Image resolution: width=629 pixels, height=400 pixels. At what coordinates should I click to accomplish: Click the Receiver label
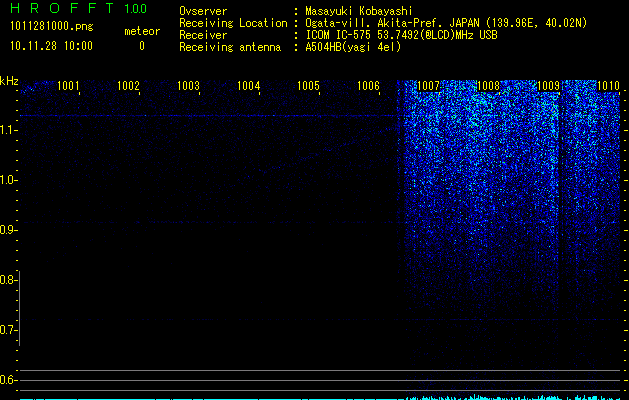(x=203, y=35)
